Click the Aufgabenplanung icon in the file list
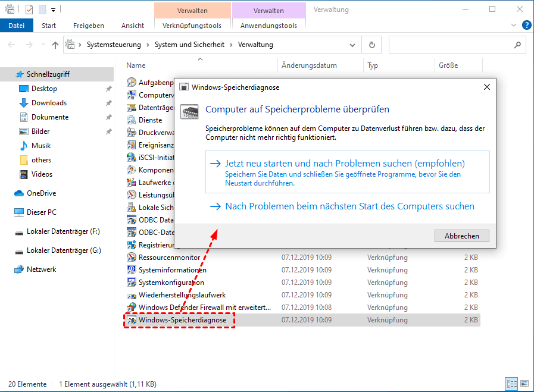Viewport: 534px width, 392px height. point(132,82)
